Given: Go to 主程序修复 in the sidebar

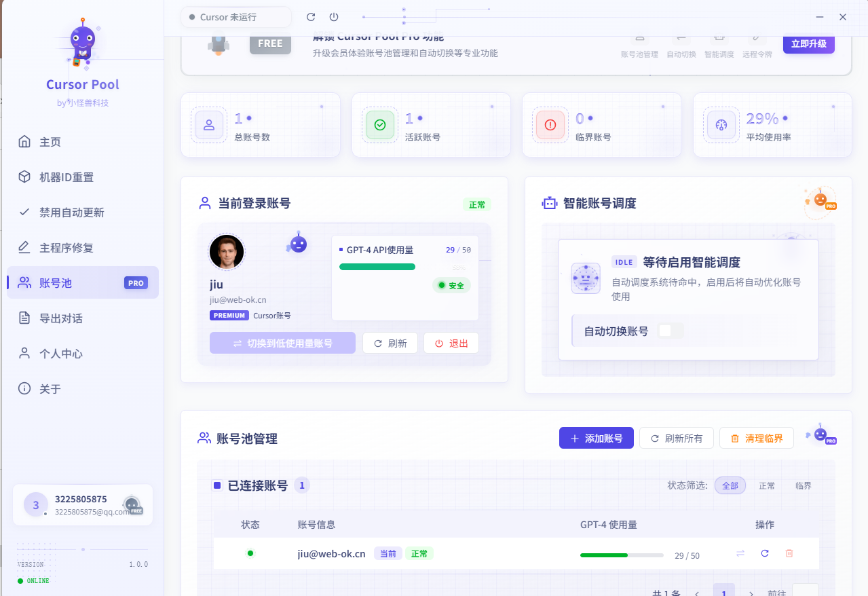Looking at the screenshot, I should (x=83, y=248).
